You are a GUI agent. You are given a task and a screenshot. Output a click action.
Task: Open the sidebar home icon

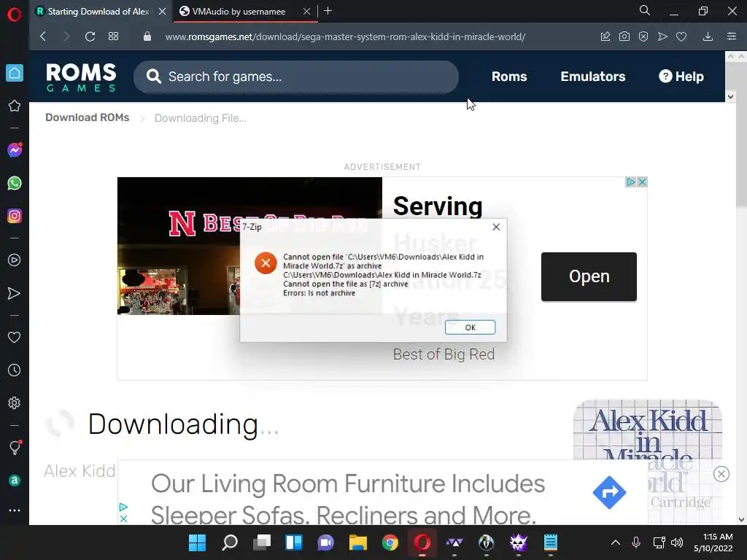[15, 73]
